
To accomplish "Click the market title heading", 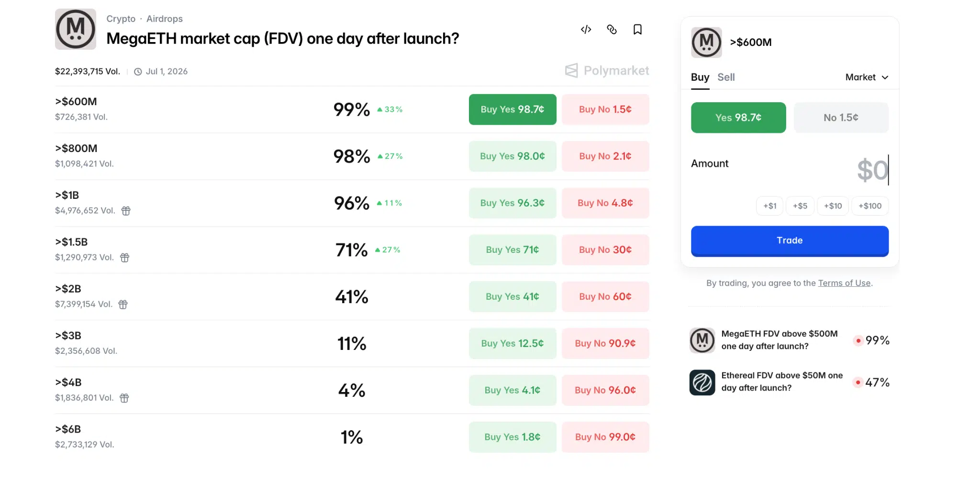I will 283,38.
